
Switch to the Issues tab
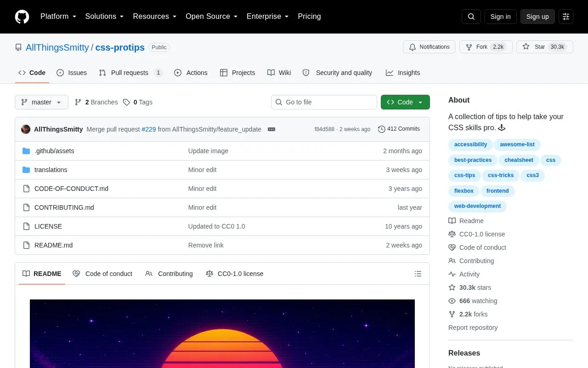(x=72, y=73)
